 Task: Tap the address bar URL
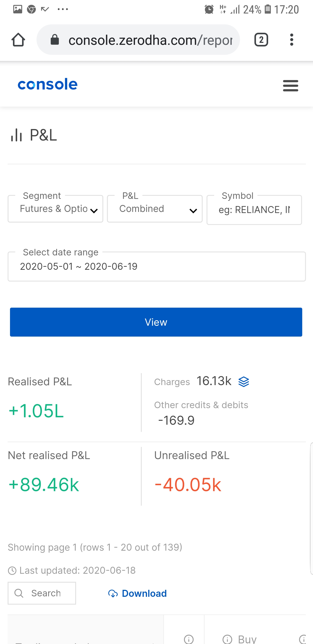(150, 40)
